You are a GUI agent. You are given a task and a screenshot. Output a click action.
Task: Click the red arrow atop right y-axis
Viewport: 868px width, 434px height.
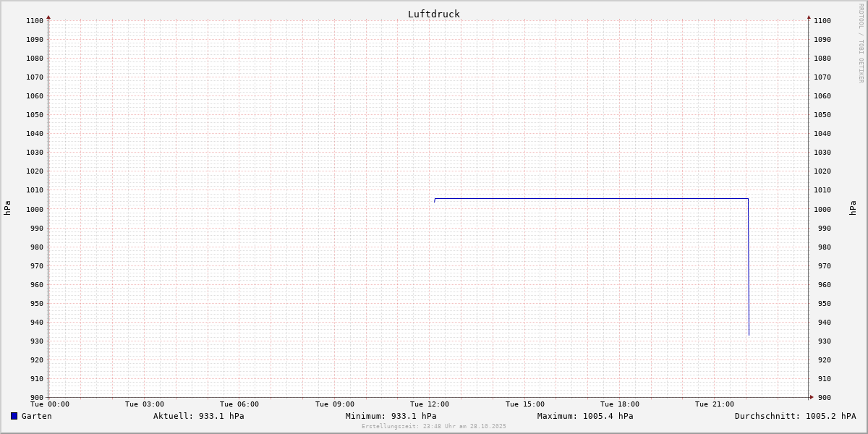(809, 17)
